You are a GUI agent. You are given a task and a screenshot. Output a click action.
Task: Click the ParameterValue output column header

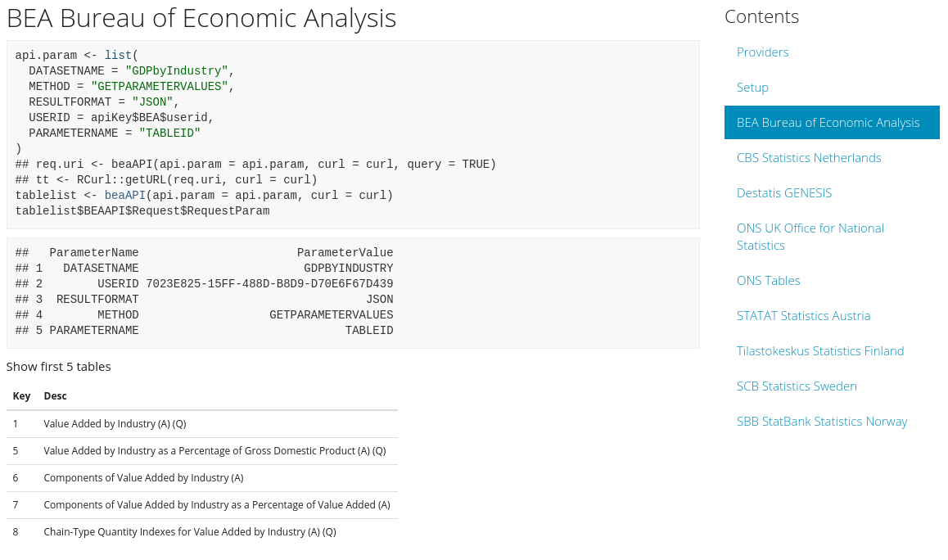(x=345, y=252)
